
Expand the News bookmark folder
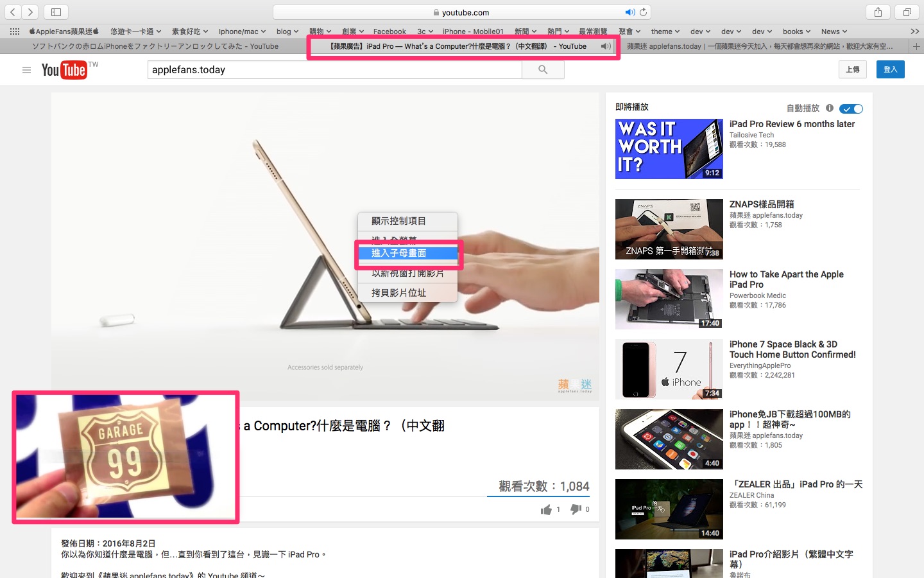(834, 31)
